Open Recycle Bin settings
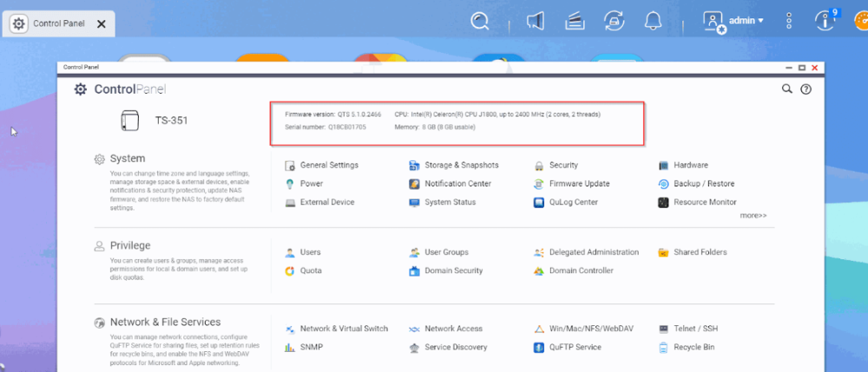This screenshot has width=868, height=372. click(x=687, y=347)
